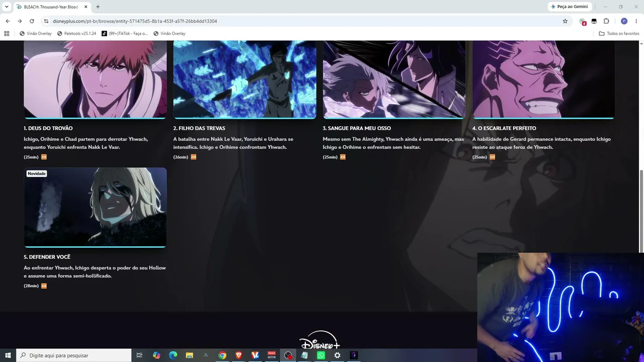Open File Explorer from the taskbar

click(x=189, y=355)
